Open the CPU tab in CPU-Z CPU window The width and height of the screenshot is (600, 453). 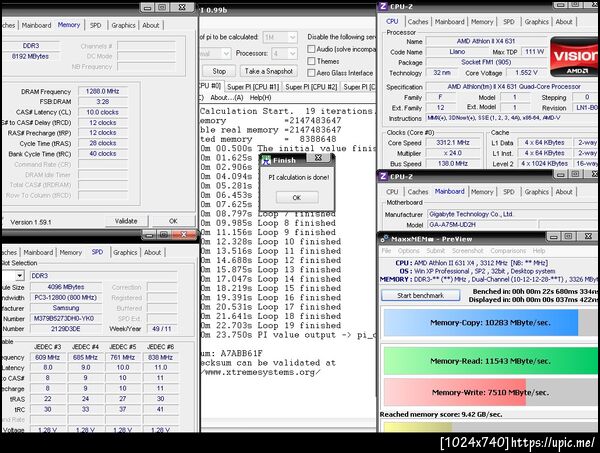point(392,22)
